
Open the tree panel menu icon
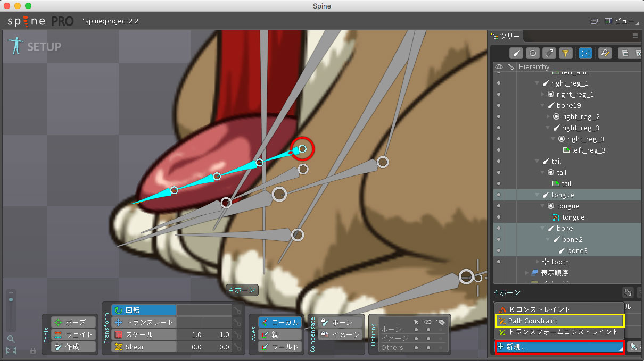click(635, 36)
